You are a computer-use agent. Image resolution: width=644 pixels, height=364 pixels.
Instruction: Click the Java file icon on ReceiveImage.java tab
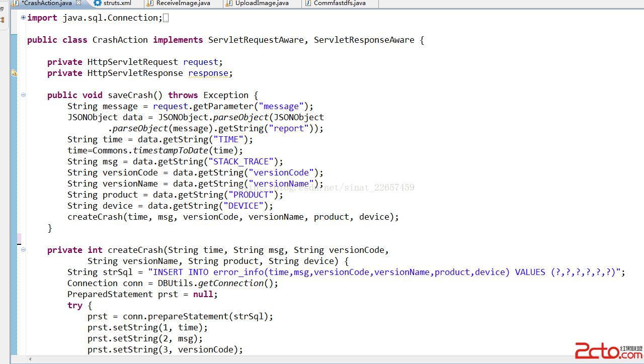pos(151,3)
